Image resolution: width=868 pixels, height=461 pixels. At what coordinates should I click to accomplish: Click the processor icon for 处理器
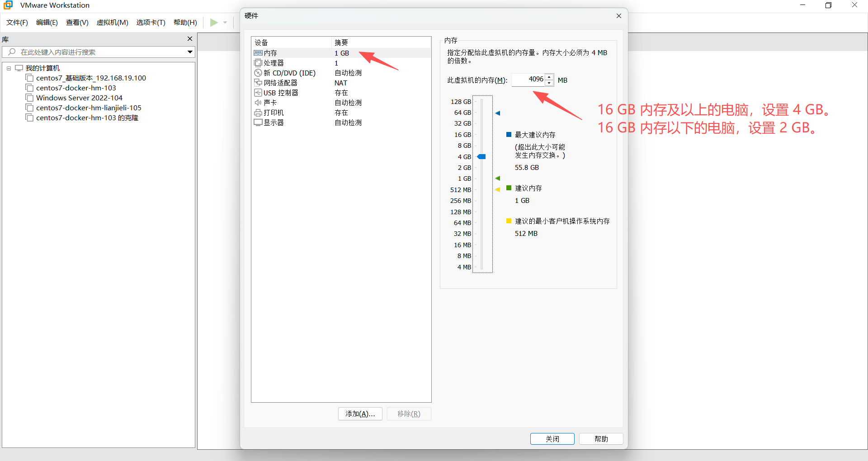pos(258,63)
